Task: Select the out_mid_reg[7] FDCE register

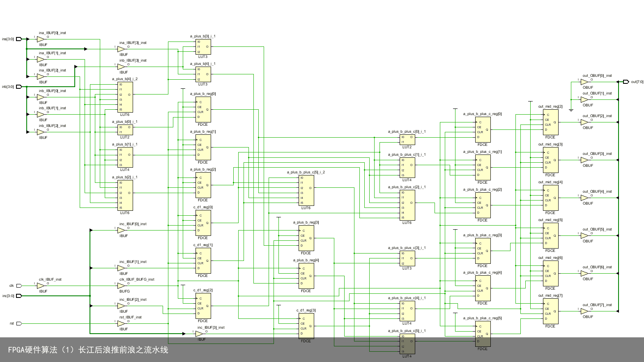Action: pos(550,311)
